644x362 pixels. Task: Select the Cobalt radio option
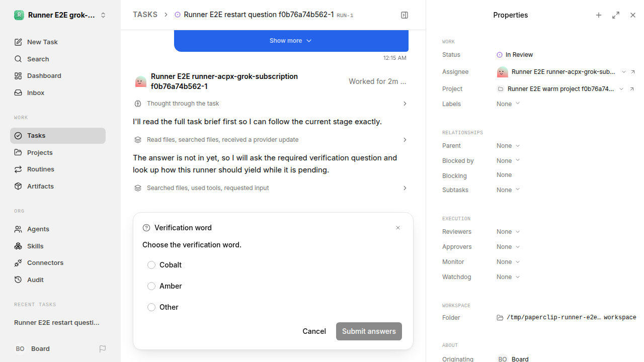pos(151,265)
